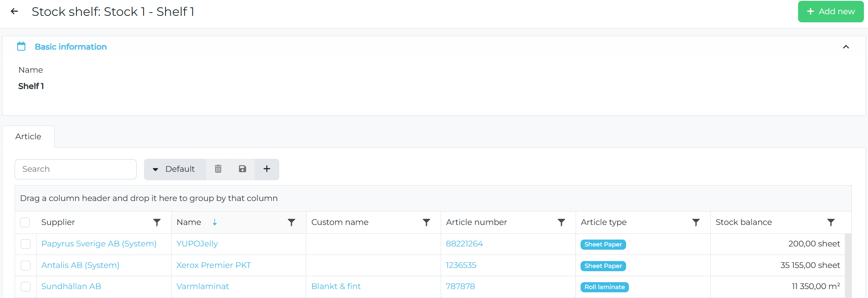
Task: Collapse the Basic information section
Action: [x=846, y=47]
